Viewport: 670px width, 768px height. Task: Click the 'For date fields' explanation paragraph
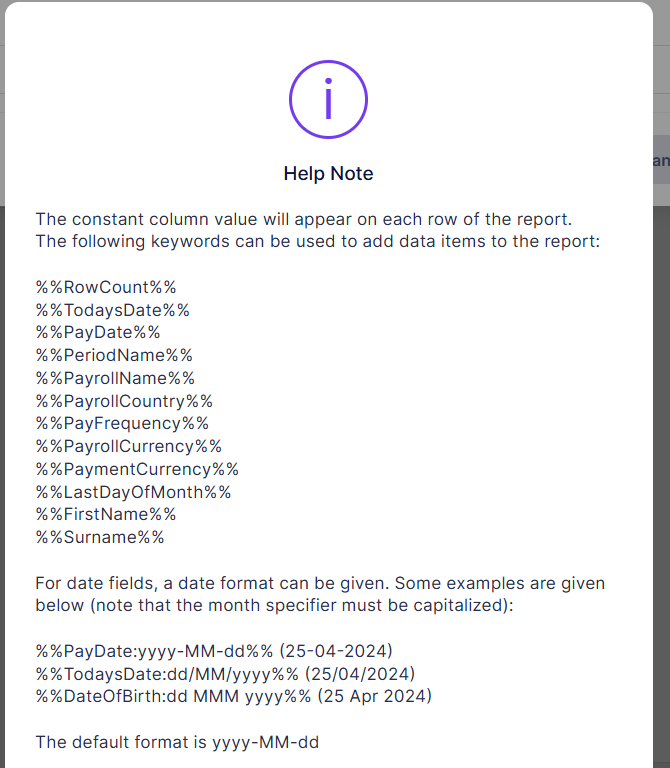click(x=320, y=594)
